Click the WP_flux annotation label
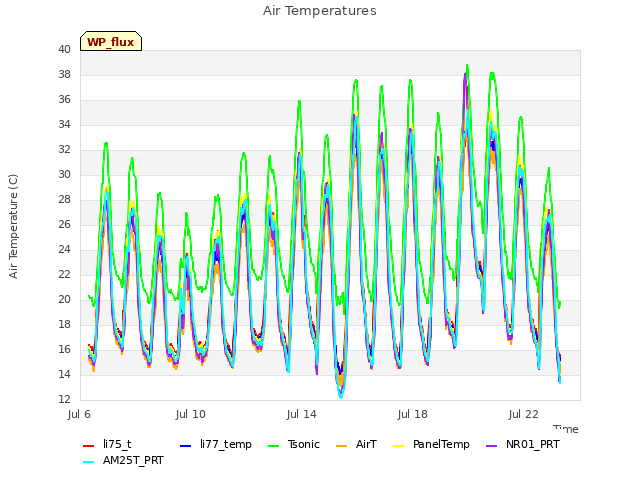Screen dimensions: 640x480 click(x=111, y=42)
